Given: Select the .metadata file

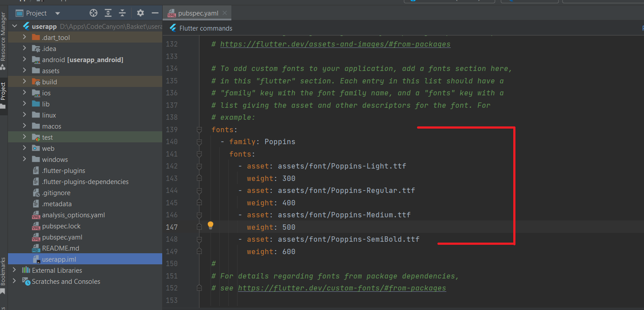Looking at the screenshot, I should [57, 204].
